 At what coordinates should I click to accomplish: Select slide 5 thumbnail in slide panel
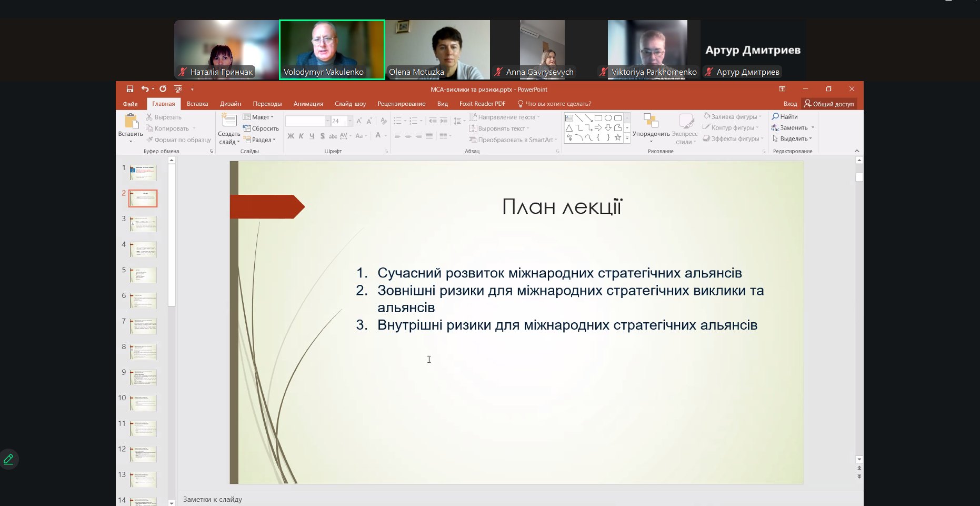click(143, 275)
